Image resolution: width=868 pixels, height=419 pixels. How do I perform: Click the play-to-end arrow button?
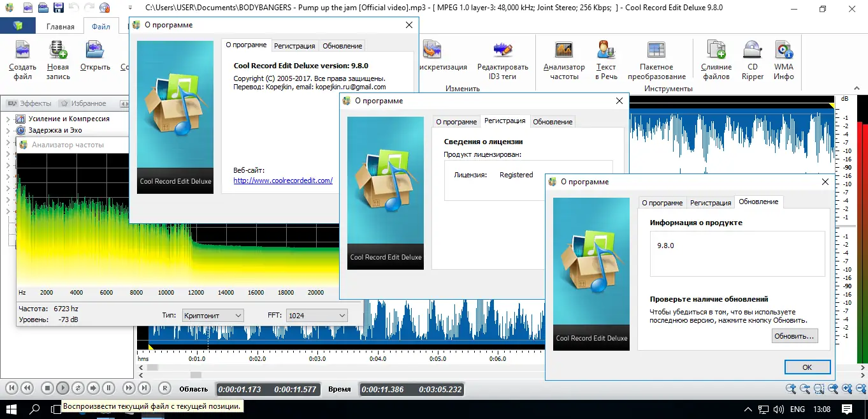[x=93, y=388]
